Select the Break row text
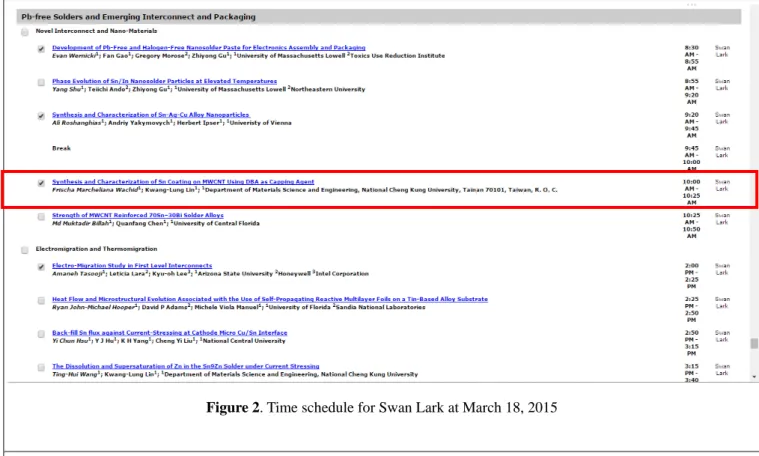 click(x=61, y=148)
